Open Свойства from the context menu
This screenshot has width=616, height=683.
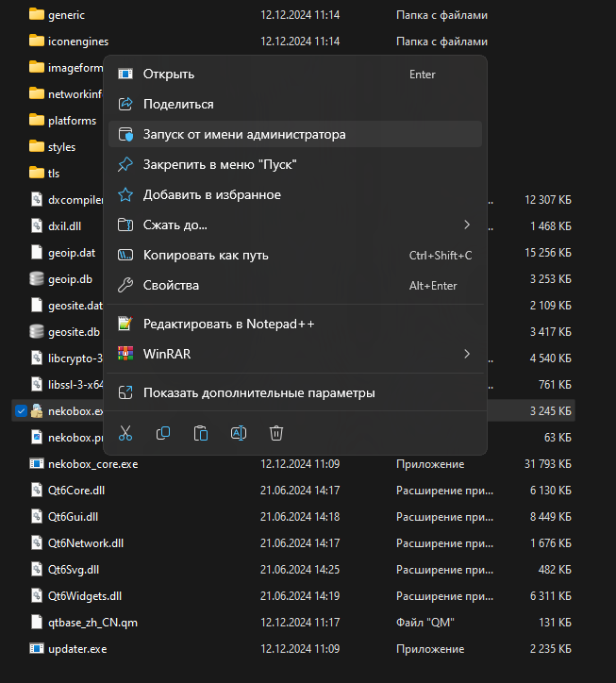tap(171, 286)
